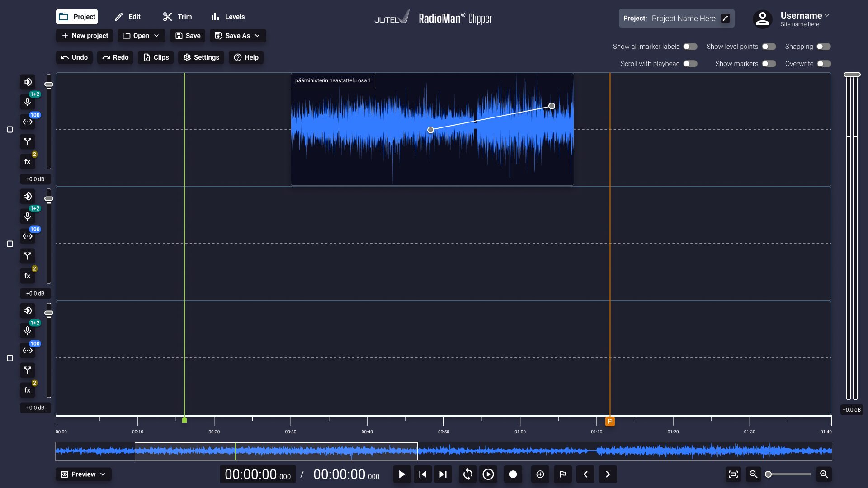Add a flag marker from transport bar

563,474
